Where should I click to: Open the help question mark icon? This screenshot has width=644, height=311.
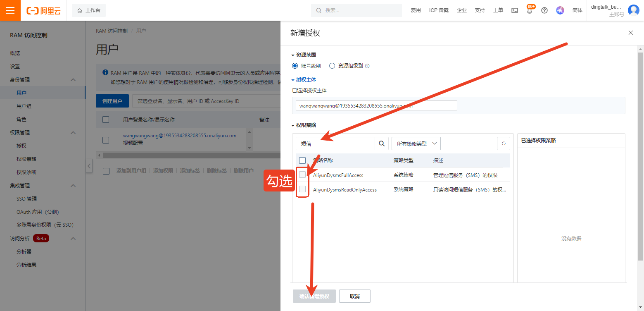[544, 10]
